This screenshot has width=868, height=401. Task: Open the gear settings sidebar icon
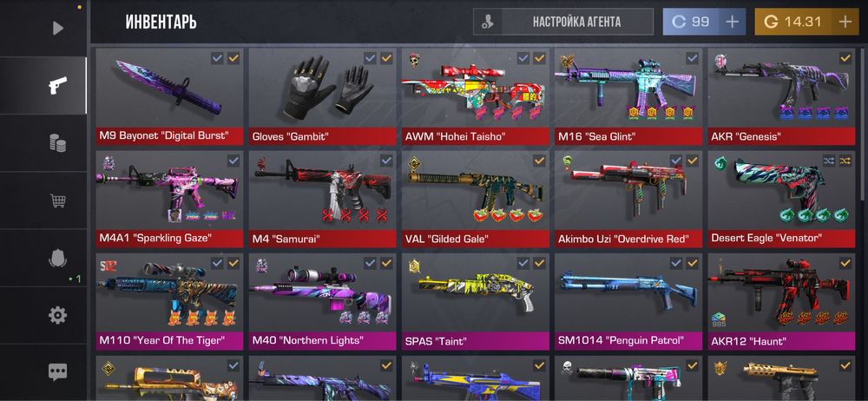[x=57, y=315]
